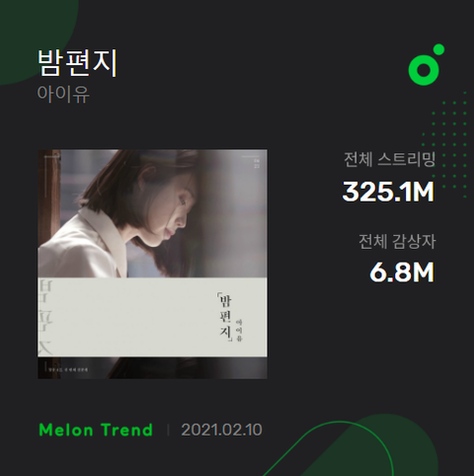Click the 전체 스트리밍 label
This screenshot has width=474, height=476.
click(x=389, y=160)
